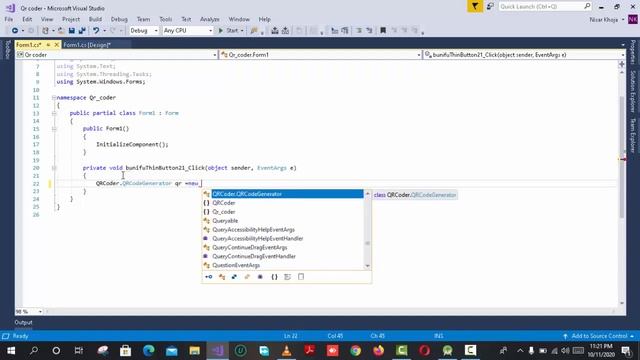The image size is (640, 360).
Task: Select QueryContinueDragEventArgs suggestion
Action: click(283, 247)
